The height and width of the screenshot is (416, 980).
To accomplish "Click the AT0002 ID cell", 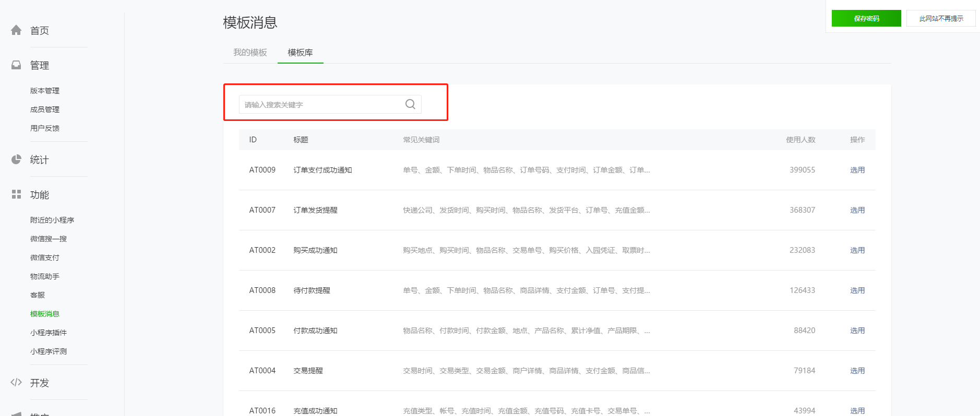I will click(262, 250).
